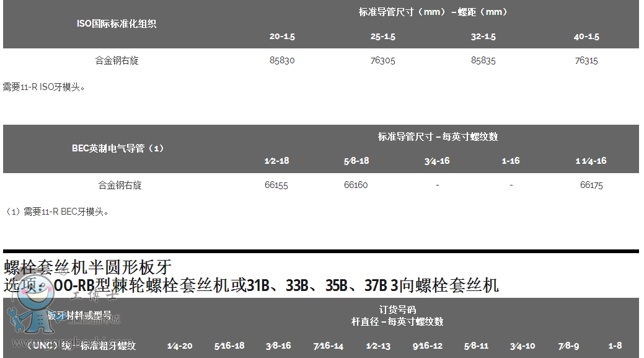Select order number "85835"
644x358 pixels.
pos(483,60)
